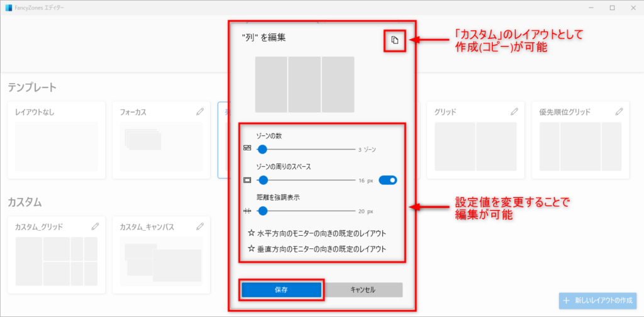Select the フォーカス template preview

click(161, 146)
